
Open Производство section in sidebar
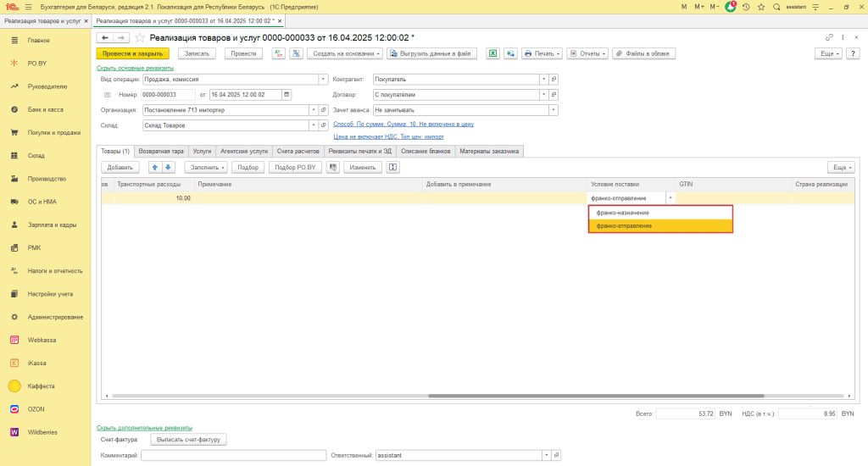coord(47,179)
